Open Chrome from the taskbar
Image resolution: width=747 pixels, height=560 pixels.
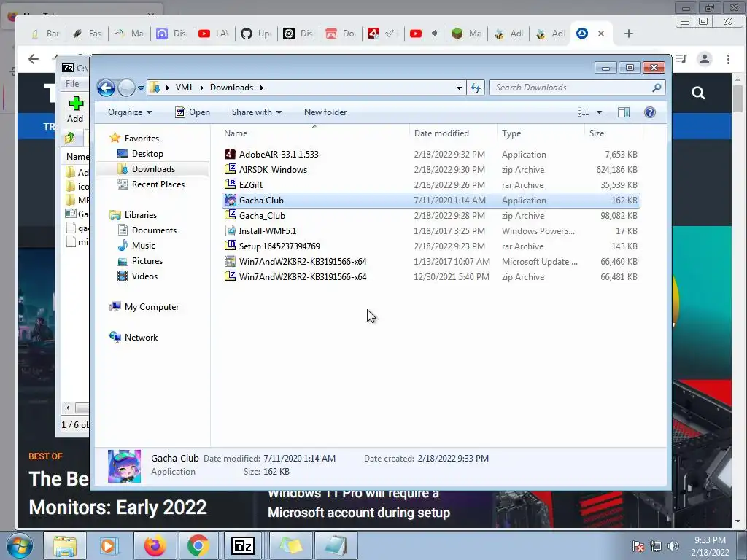tap(198, 545)
